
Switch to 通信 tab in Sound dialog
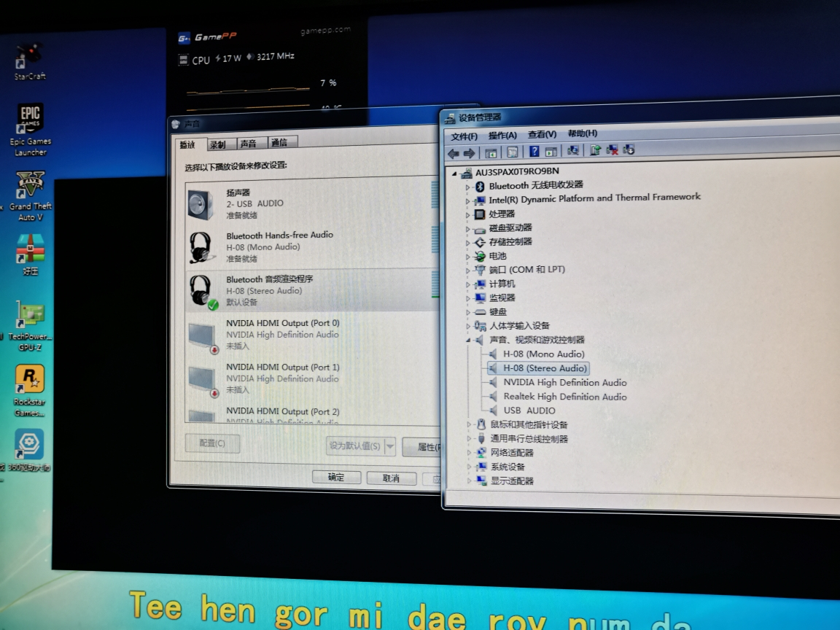tap(281, 142)
